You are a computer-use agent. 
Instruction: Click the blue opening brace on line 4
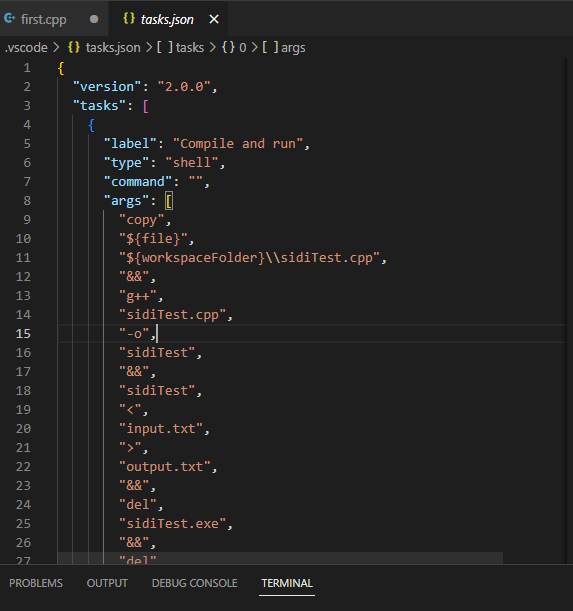(x=91, y=125)
